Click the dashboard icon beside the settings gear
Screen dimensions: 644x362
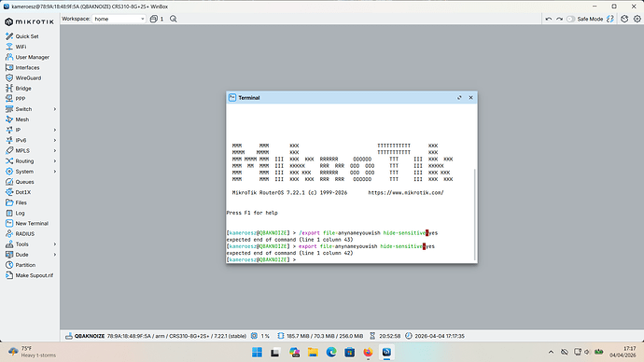click(x=624, y=19)
